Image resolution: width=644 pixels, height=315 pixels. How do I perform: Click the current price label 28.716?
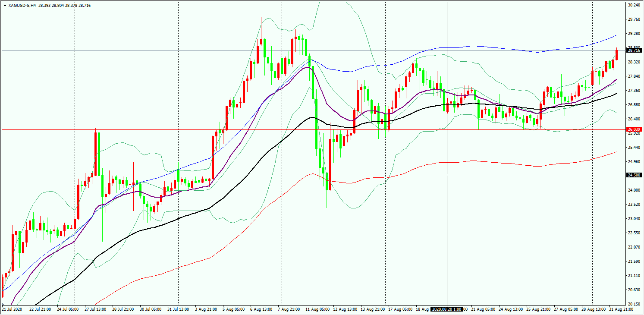[x=633, y=50]
